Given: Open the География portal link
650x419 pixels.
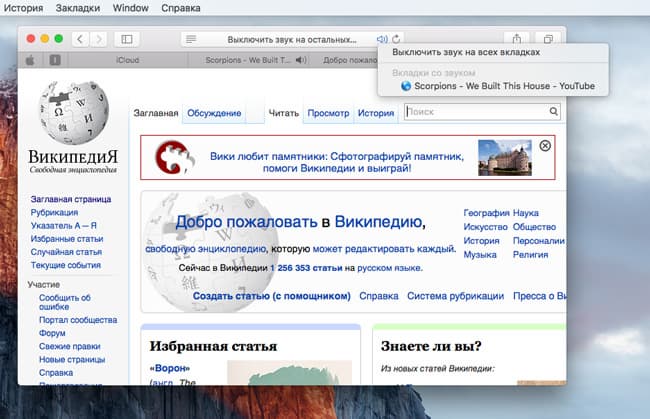Looking at the screenshot, I should pyautogui.click(x=486, y=213).
